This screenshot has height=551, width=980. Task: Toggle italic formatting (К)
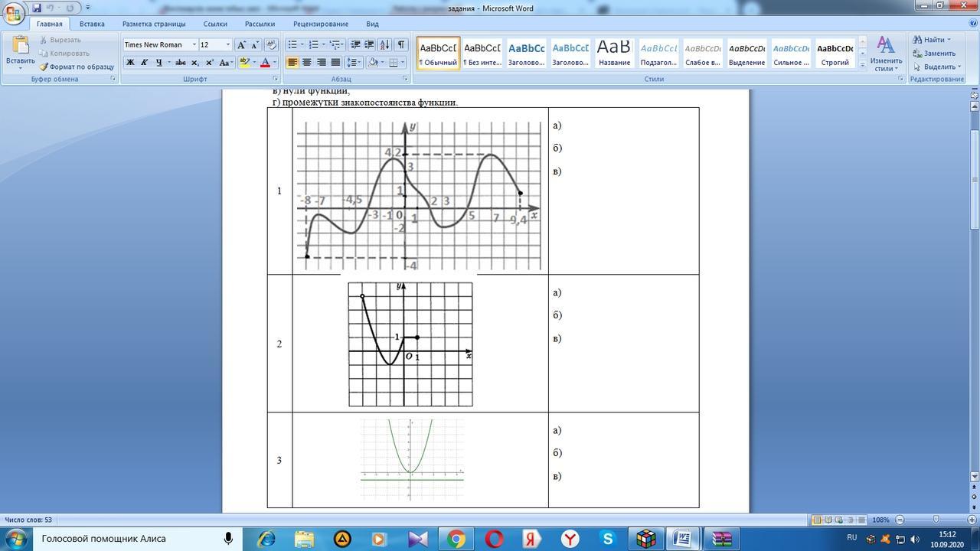click(144, 63)
